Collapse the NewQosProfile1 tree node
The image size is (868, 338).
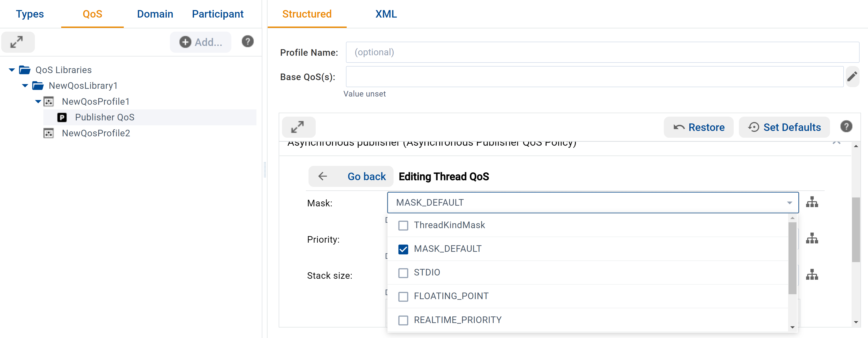(38, 102)
